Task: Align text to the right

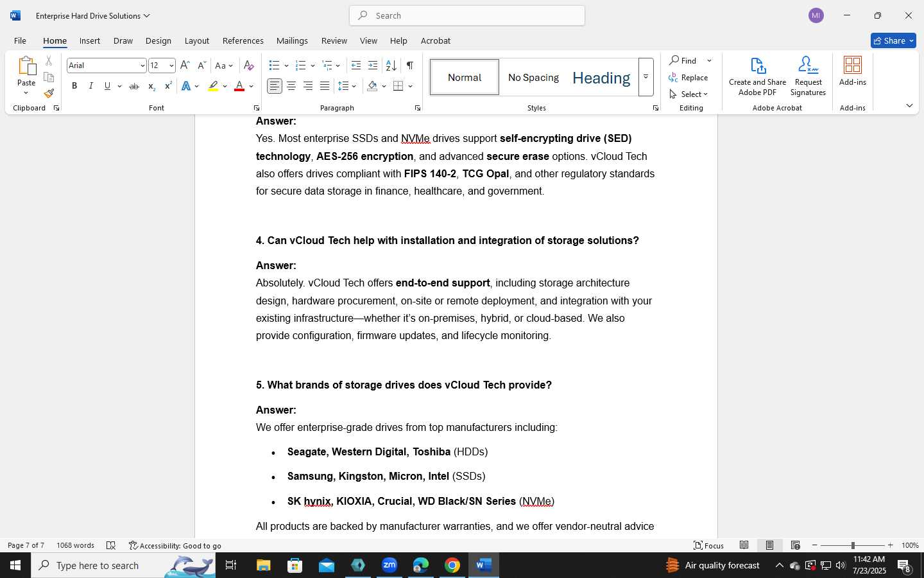Action: (308, 86)
